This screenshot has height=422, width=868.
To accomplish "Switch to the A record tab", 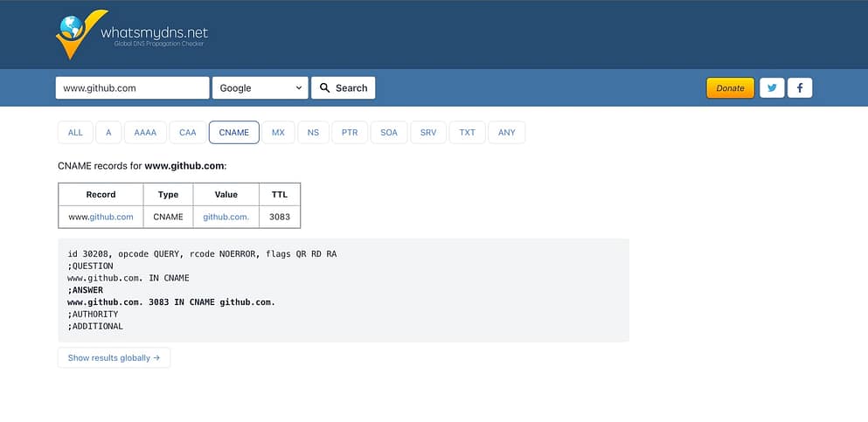I will (x=108, y=133).
